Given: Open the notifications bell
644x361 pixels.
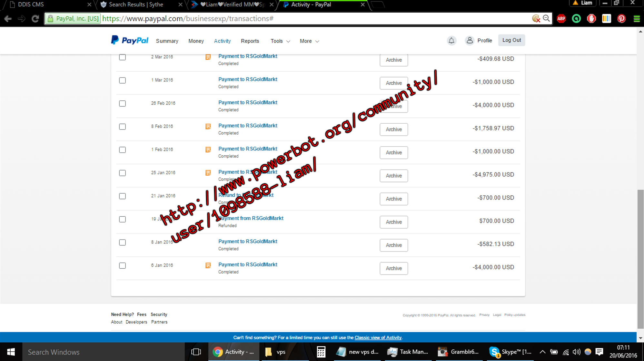Looking at the screenshot, I should click(x=451, y=40).
